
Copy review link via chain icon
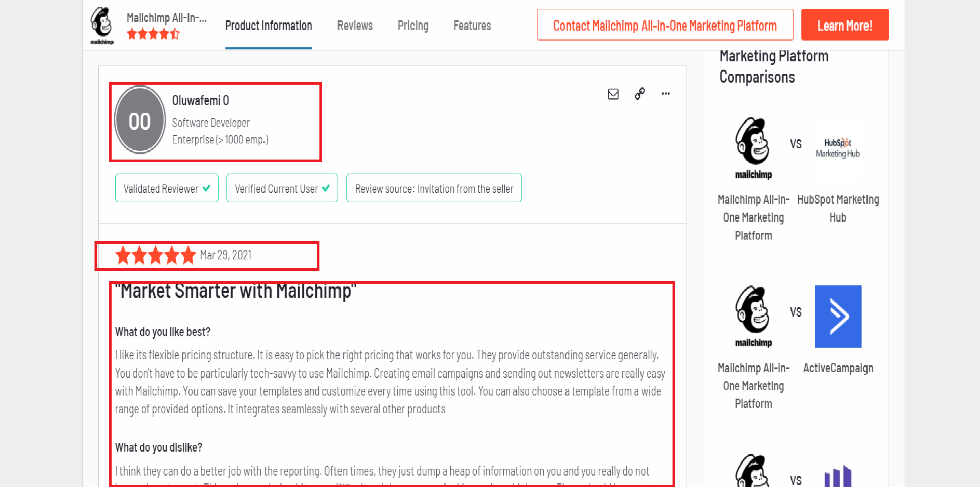click(640, 94)
